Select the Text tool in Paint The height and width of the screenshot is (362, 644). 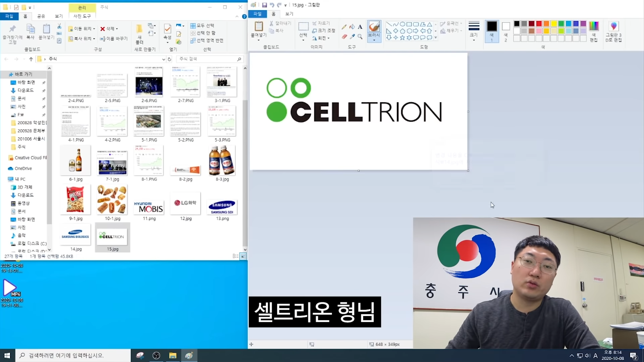click(x=360, y=26)
